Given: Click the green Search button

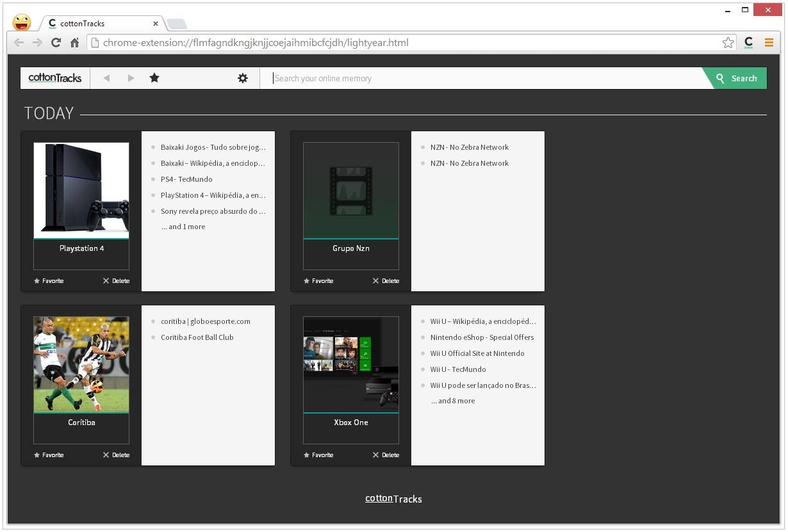Looking at the screenshot, I should 736,78.
